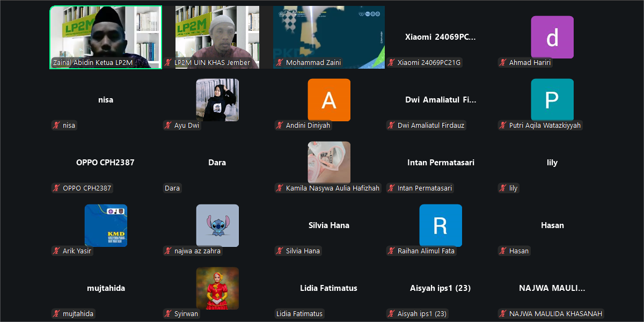
Task: Select the muted mic icon on nisa's tile
Action: [57, 126]
